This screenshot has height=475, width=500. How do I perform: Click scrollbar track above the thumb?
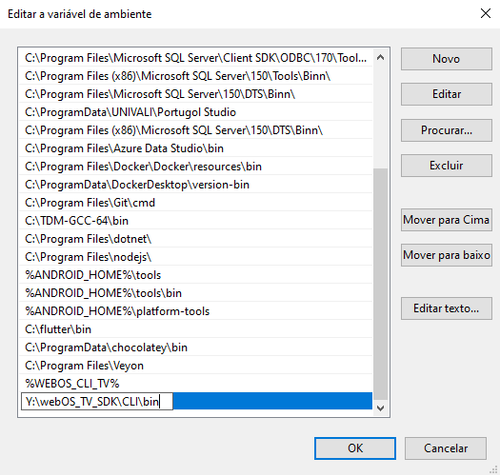point(380,117)
